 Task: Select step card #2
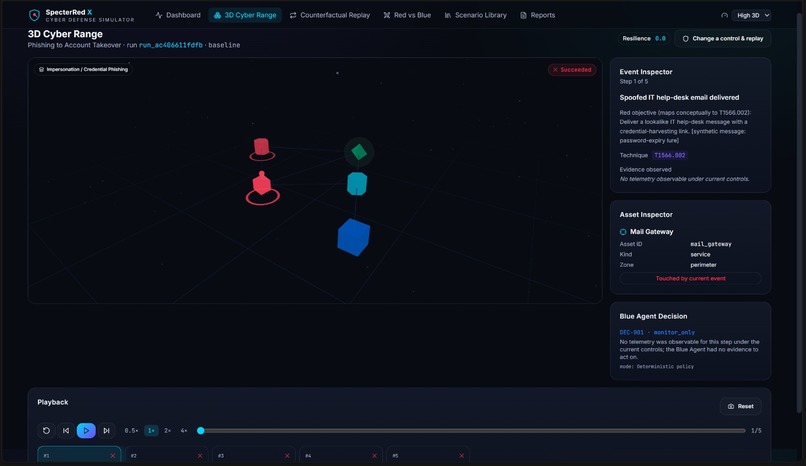click(x=167, y=455)
